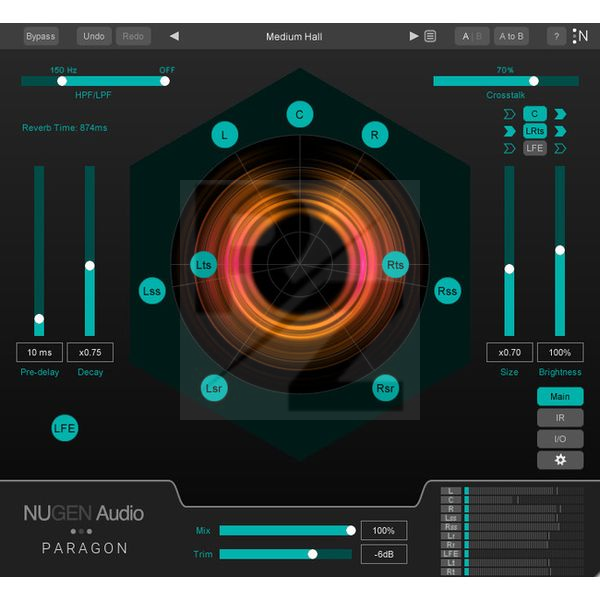
Task: Click the Crosstalk 70% slider handle
Action: coord(534,81)
